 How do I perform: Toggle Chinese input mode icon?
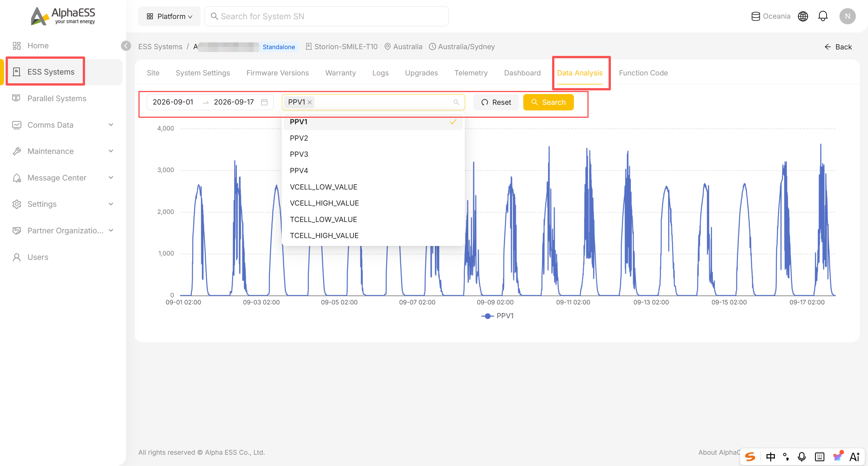point(770,457)
